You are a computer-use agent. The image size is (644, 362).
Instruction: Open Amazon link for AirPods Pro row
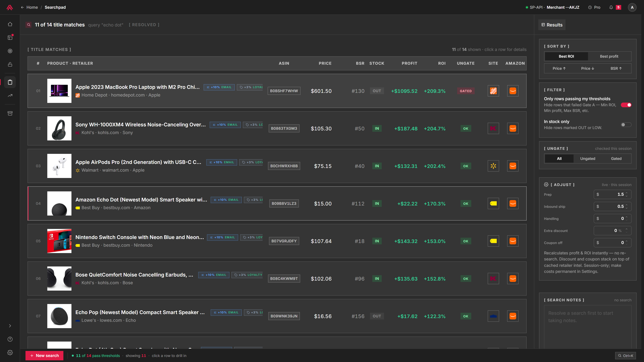pos(513,166)
